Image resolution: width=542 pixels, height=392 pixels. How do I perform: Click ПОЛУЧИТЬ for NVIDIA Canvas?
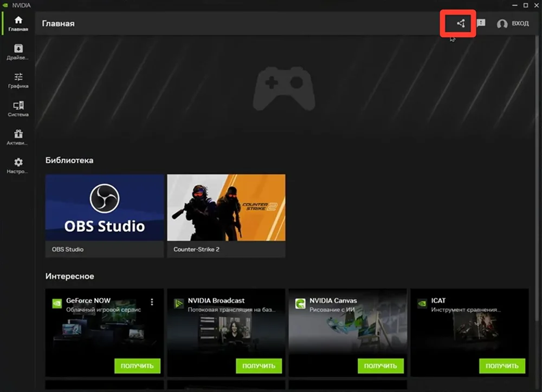click(380, 365)
